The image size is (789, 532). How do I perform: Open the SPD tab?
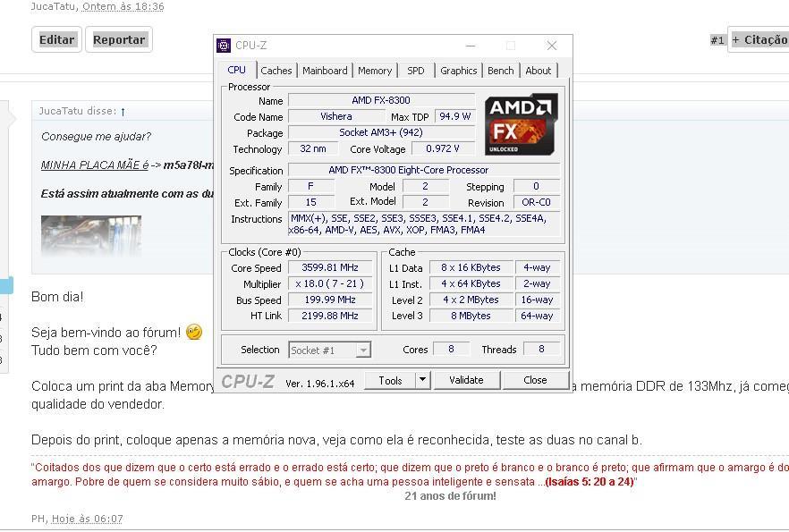coord(416,71)
